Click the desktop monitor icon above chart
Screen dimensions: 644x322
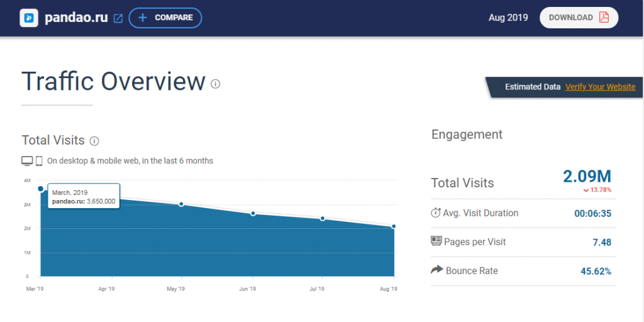coord(27,161)
